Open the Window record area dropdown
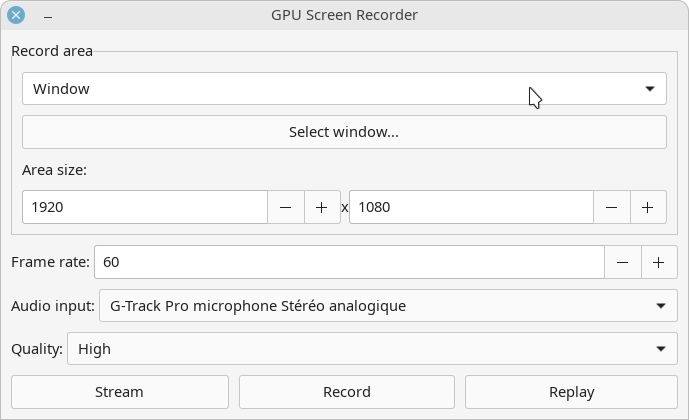The width and height of the screenshot is (689, 420). pyautogui.click(x=344, y=89)
